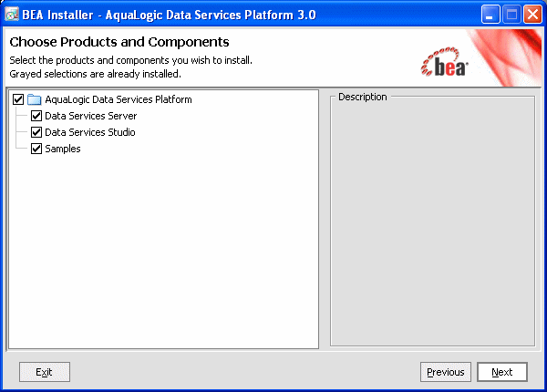Screen dimensions: 547x392
Task: Toggle the Data Services Server checkbox
Action: [x=36, y=116]
